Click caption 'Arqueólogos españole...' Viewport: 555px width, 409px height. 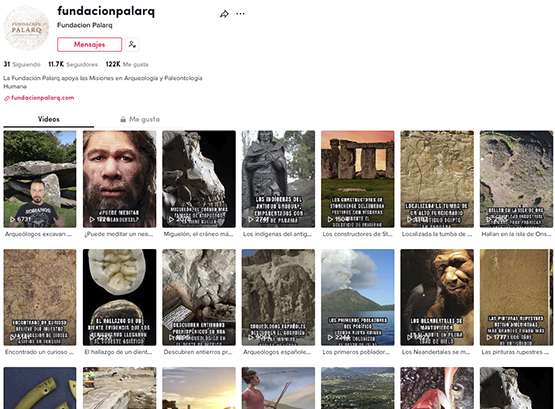(277, 352)
